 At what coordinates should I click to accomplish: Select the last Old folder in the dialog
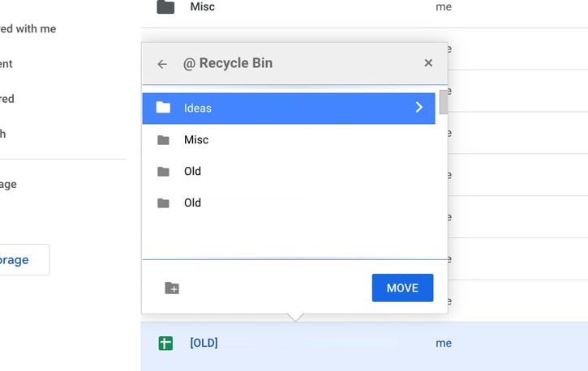[289, 203]
